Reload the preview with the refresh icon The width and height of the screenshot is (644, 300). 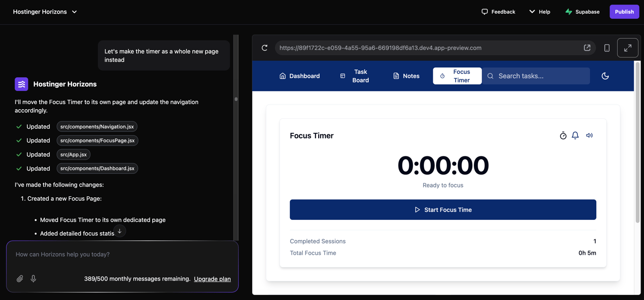click(264, 48)
